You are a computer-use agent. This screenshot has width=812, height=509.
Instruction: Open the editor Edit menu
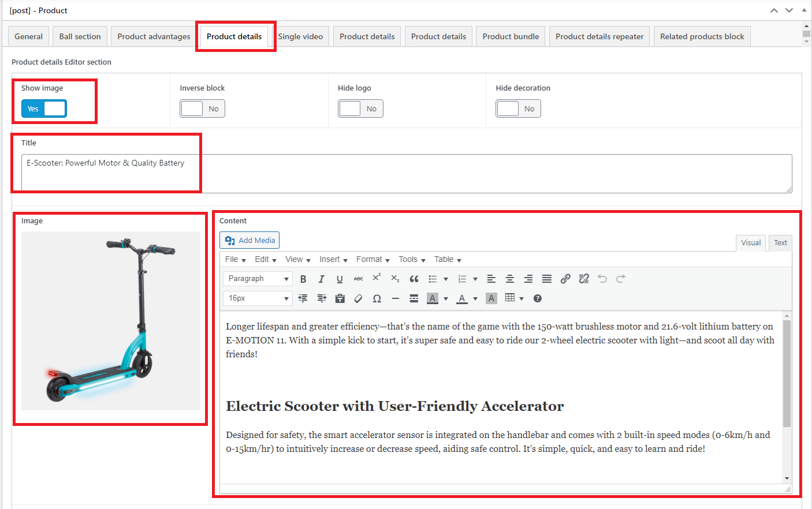coord(266,260)
